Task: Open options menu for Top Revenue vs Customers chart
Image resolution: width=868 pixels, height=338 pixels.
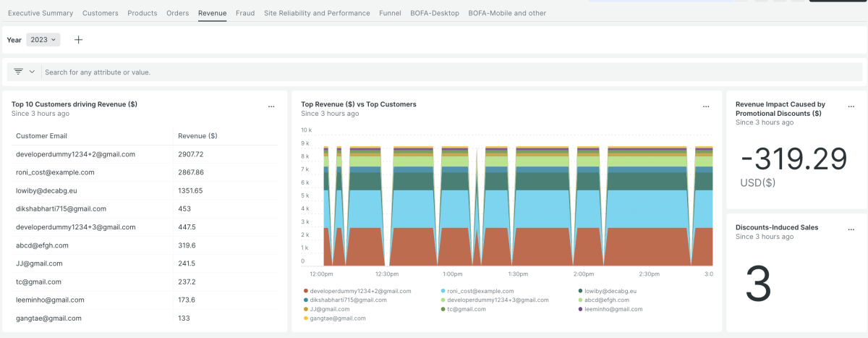Action: pyautogui.click(x=706, y=106)
